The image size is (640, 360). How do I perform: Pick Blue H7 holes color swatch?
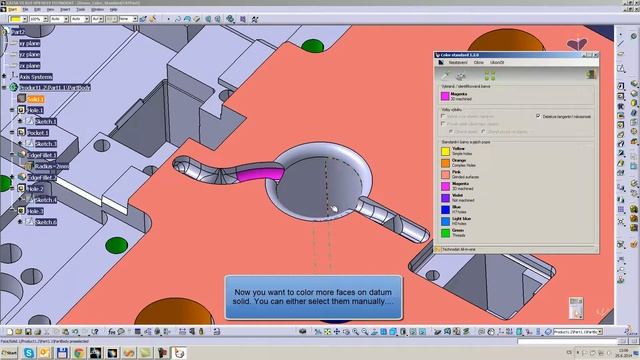coord(445,209)
